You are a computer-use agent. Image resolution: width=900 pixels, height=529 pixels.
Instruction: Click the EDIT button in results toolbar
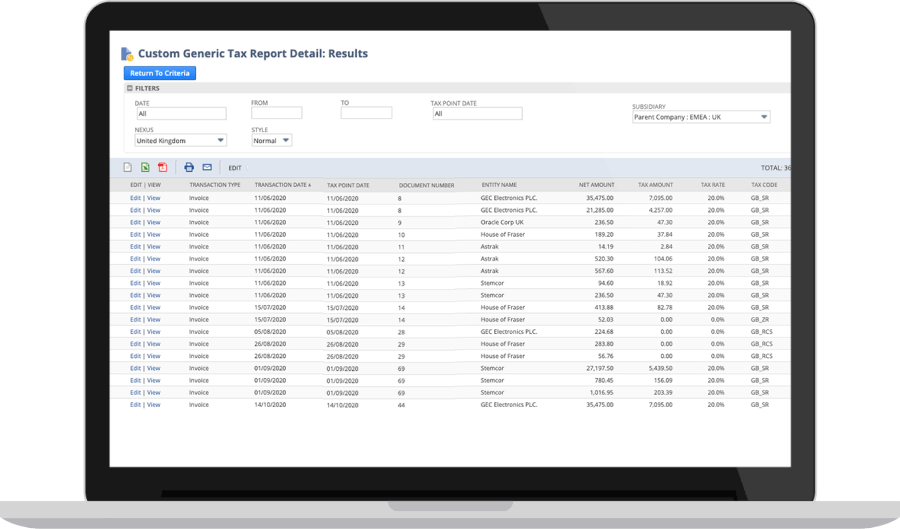(235, 168)
